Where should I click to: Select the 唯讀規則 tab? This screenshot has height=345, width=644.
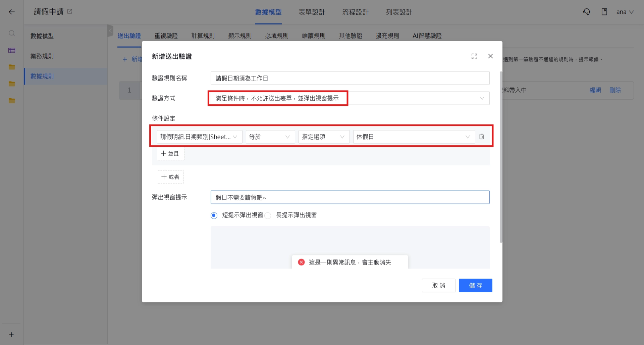click(x=314, y=36)
